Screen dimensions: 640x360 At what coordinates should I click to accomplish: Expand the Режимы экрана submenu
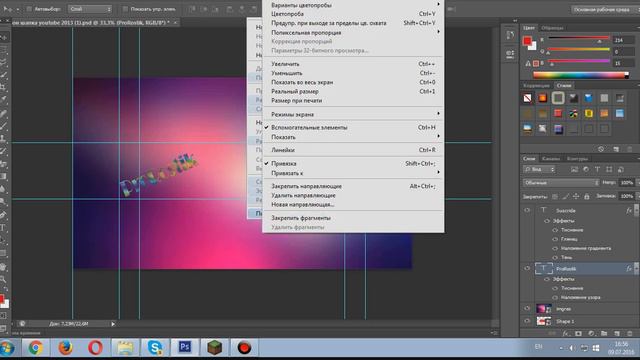353,114
